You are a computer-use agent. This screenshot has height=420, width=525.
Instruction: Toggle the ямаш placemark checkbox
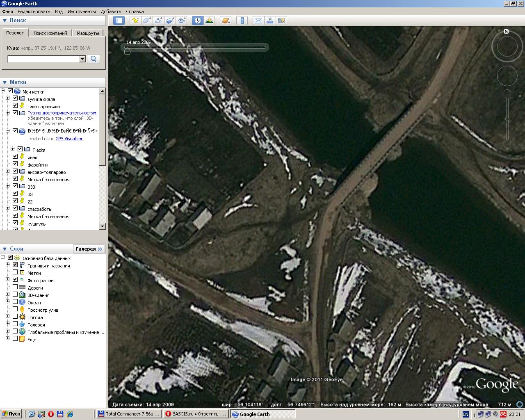point(15,157)
